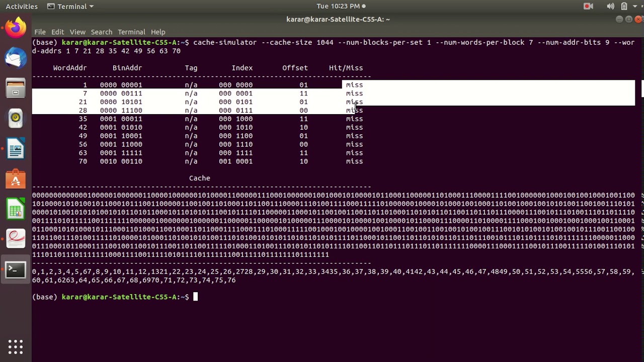The height and width of the screenshot is (362, 644).
Task: Click word address 49 in the table
Action: (83, 136)
